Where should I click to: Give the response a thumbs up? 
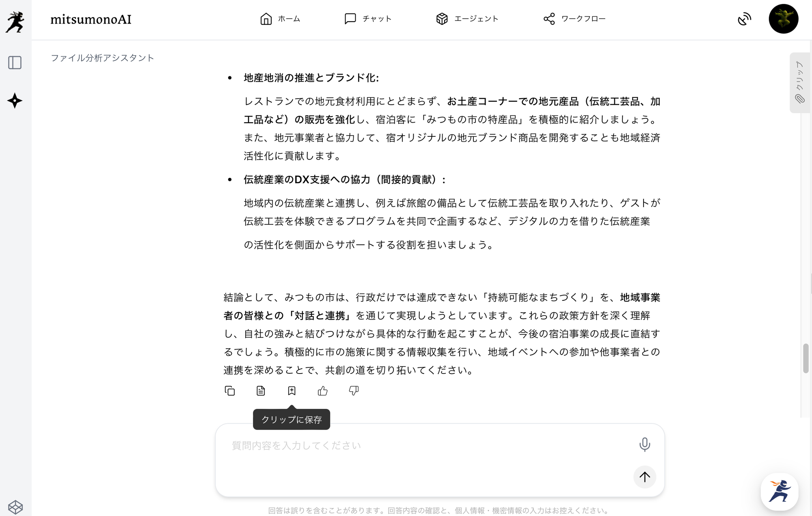click(x=323, y=391)
